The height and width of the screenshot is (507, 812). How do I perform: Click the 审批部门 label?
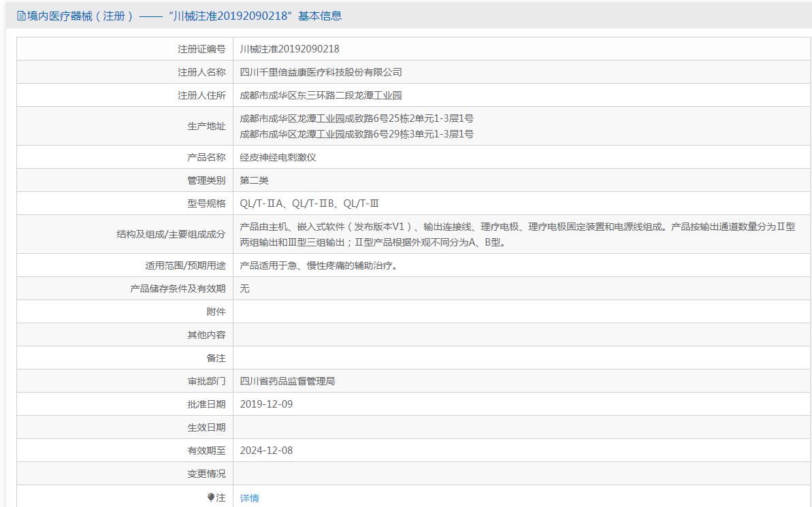tap(206, 381)
